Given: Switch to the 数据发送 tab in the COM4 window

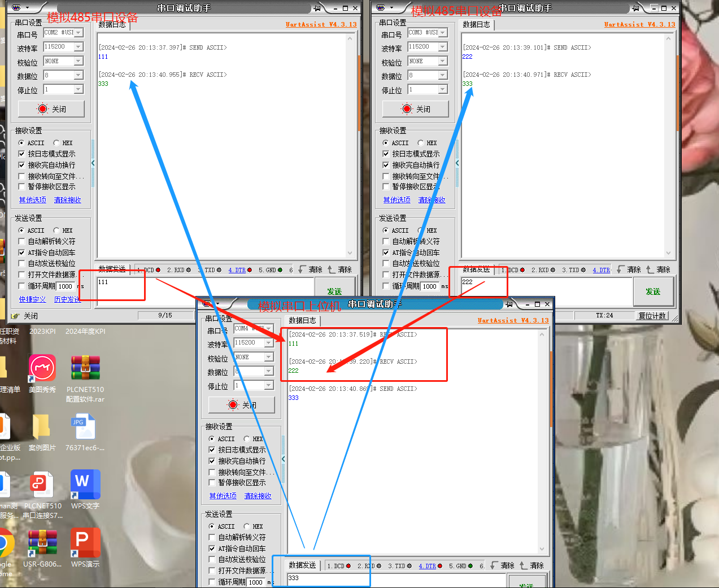Looking at the screenshot, I should 302,565.
